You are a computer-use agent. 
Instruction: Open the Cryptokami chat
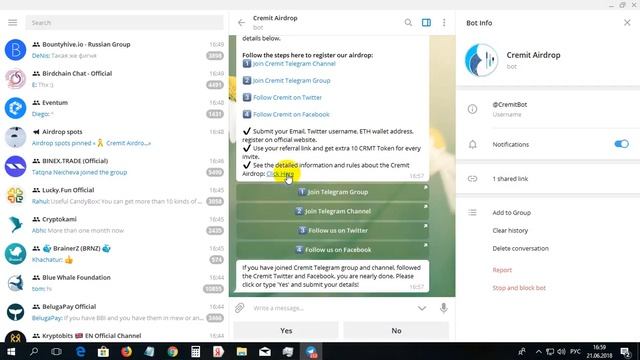coord(114,225)
